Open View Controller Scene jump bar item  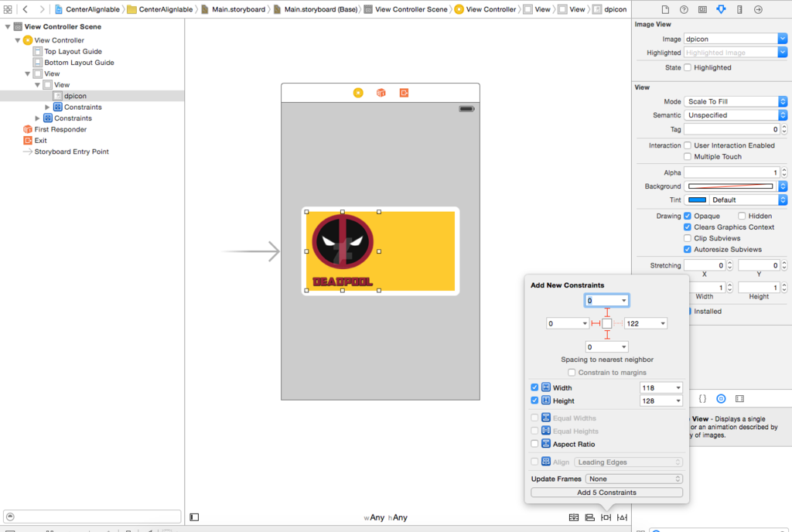pos(406,9)
